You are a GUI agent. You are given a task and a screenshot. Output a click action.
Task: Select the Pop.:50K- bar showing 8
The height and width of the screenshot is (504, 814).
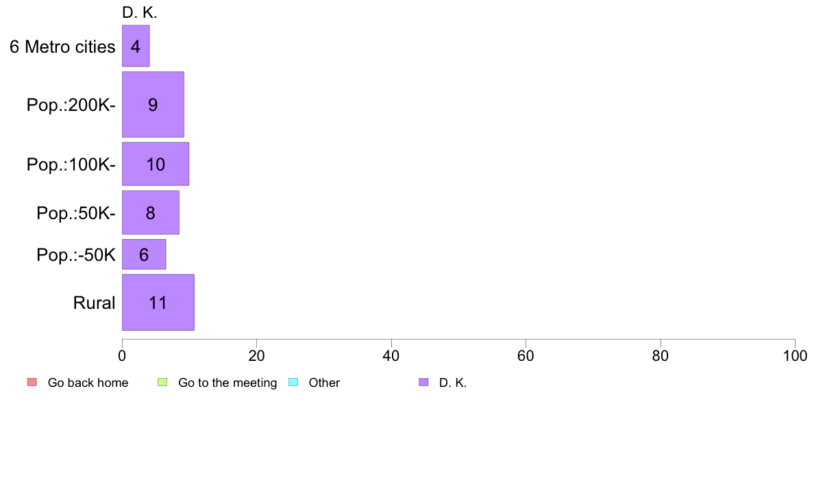(x=151, y=213)
